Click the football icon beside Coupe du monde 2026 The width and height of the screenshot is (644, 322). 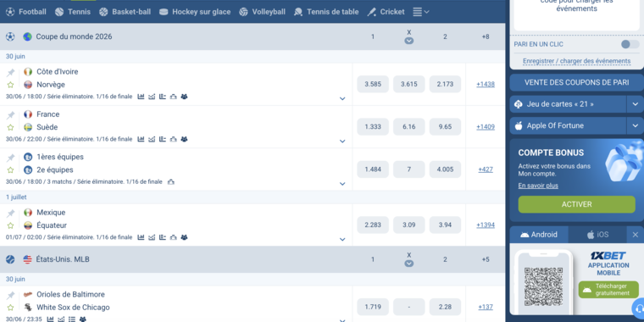click(10, 36)
